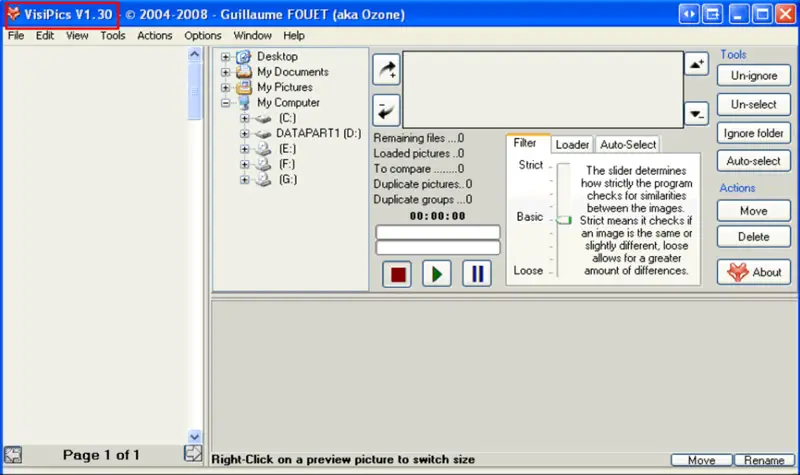Image resolution: width=800 pixels, height=475 pixels.
Task: Open the View menu
Action: (77, 36)
